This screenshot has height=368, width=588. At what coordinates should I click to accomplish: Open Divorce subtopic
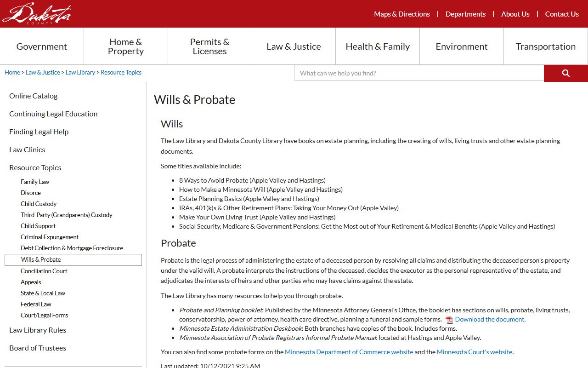[31, 193]
